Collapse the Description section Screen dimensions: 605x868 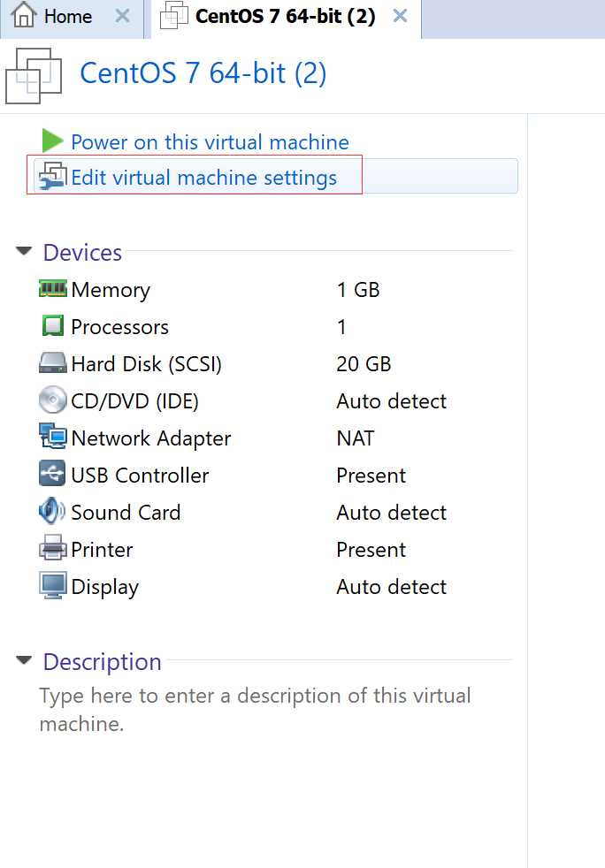point(24,660)
